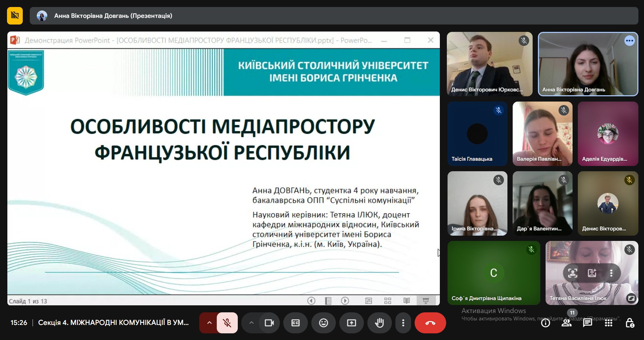Click the present screen icon

(x=351, y=323)
